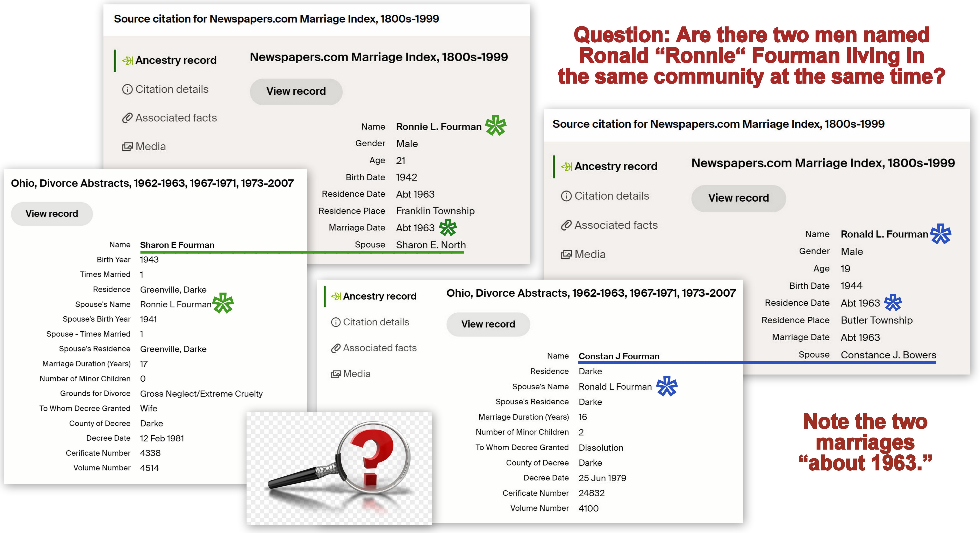Switch to Associated facts tab in right panel
The image size is (980, 533).
click(x=616, y=225)
